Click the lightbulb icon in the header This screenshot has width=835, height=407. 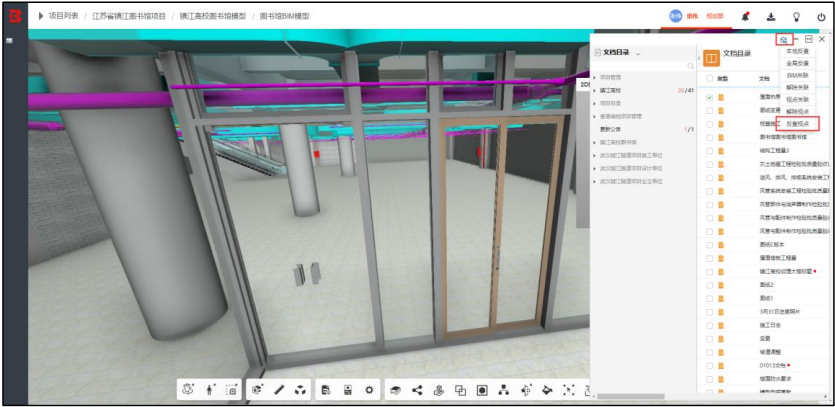[x=797, y=17]
